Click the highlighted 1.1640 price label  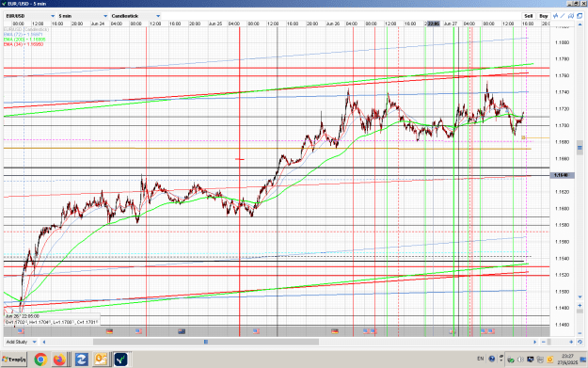[x=562, y=175]
